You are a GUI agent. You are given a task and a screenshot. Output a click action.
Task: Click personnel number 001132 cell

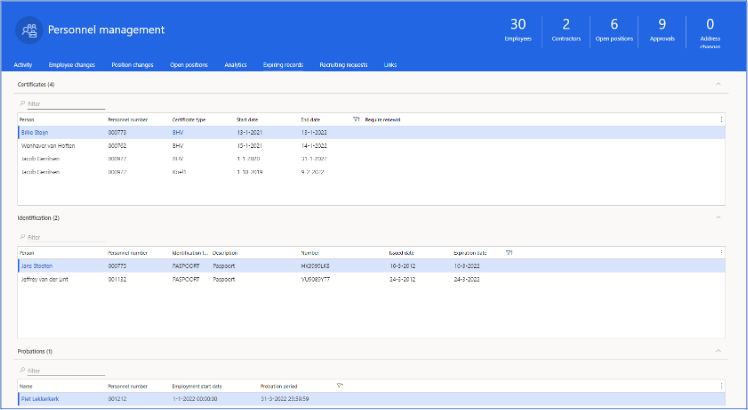click(117, 279)
